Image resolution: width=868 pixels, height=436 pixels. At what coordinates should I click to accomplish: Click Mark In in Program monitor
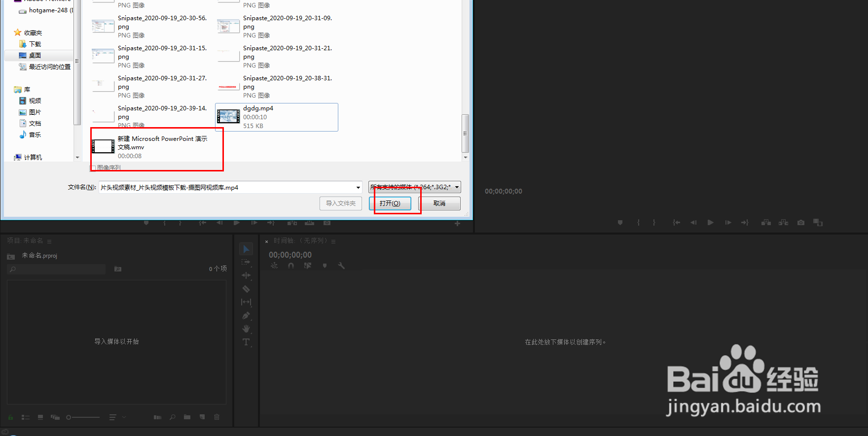[x=638, y=223]
